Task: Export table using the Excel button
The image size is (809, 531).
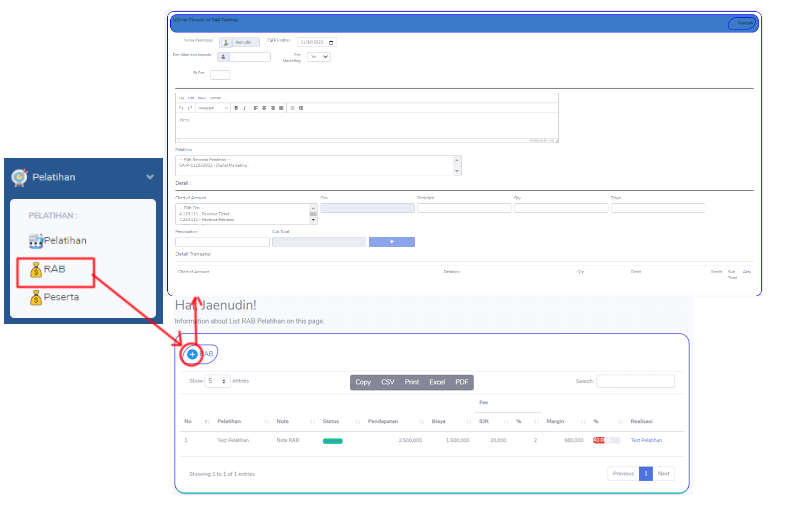Action: tap(437, 382)
